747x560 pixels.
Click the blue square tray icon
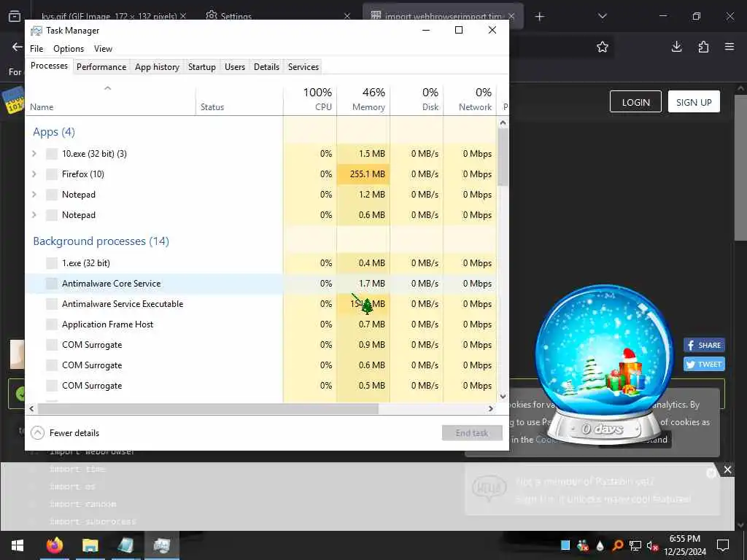pyautogui.click(x=565, y=545)
